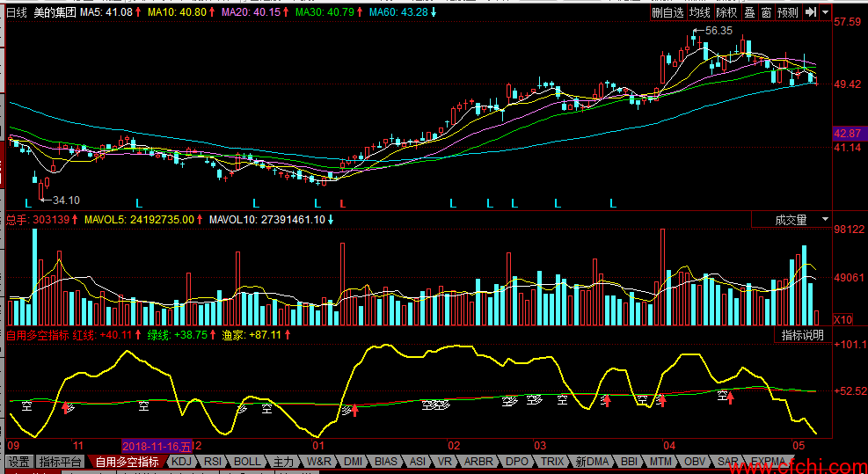Click the 57.59 price axis label

[848, 22]
